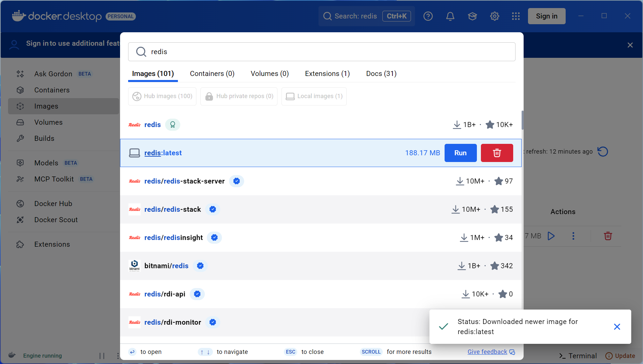This screenshot has height=364, width=643.
Task: Open the redis/redis-stack result
Action: (x=321, y=209)
